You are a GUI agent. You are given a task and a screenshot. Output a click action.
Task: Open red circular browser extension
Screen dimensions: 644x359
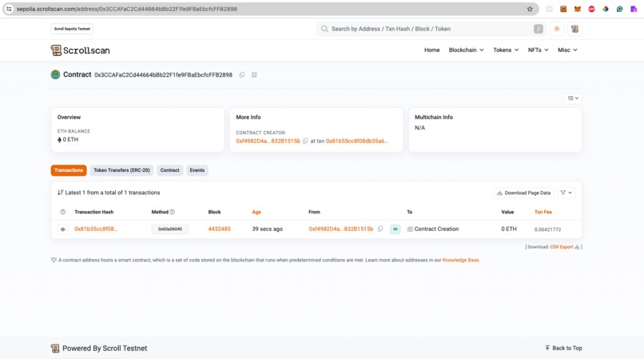(x=591, y=9)
